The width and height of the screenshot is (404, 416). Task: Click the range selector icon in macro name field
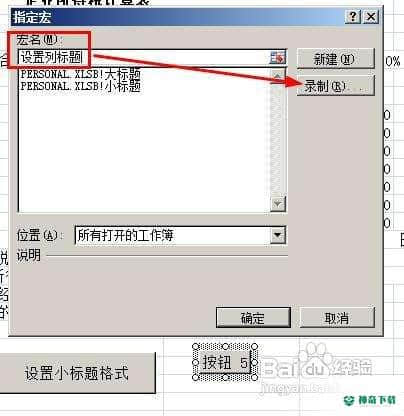tap(277, 58)
